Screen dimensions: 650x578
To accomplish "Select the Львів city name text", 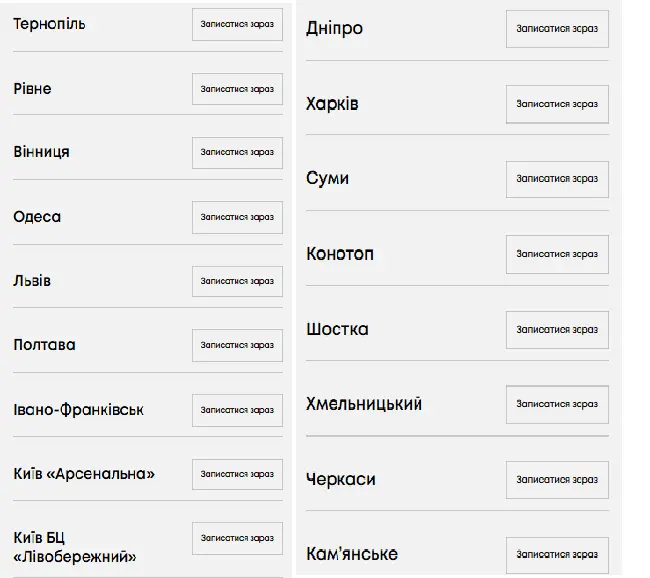I will click(x=32, y=281).
